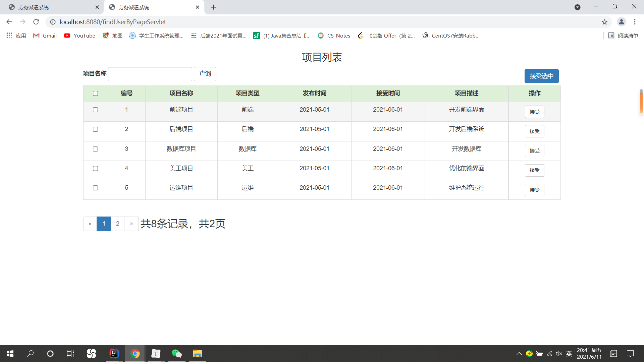Open the Gmail bookmark
This screenshot has width=644, height=362.
click(x=45, y=36)
